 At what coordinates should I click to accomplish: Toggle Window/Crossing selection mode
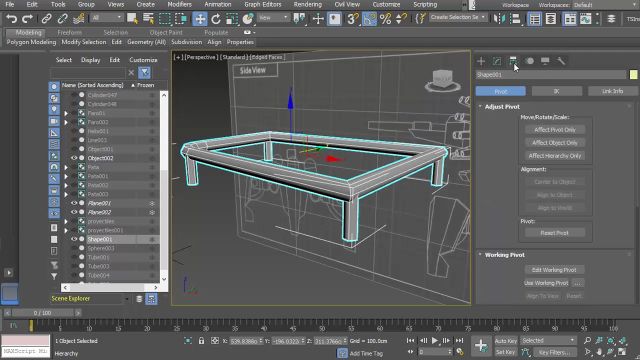pos(180,19)
